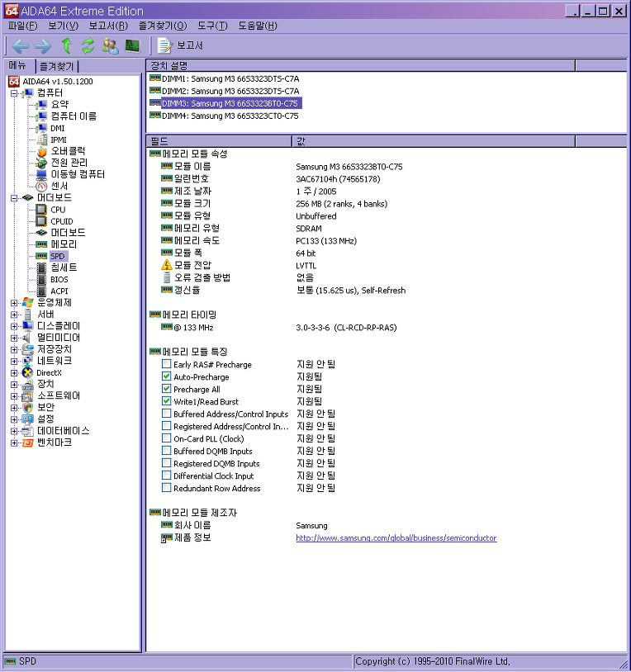Expand the 네트워크 tree node
Screen dimensions: 631x672
coord(14,361)
